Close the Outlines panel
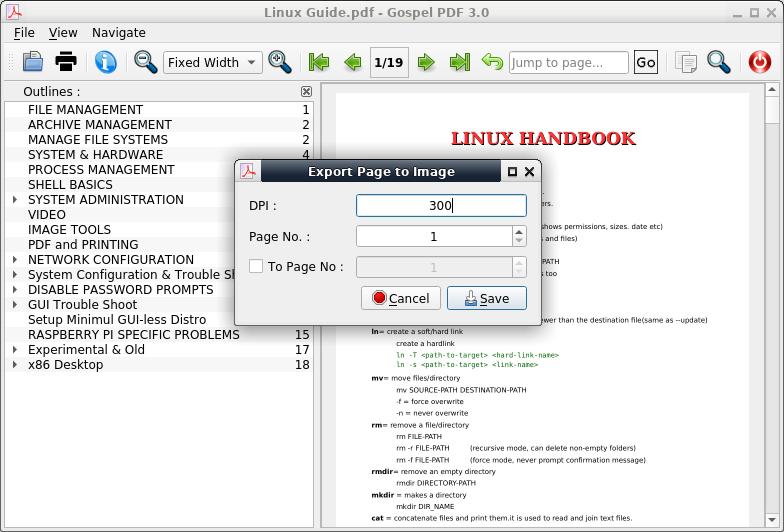This screenshot has width=784, height=532. coord(306,92)
